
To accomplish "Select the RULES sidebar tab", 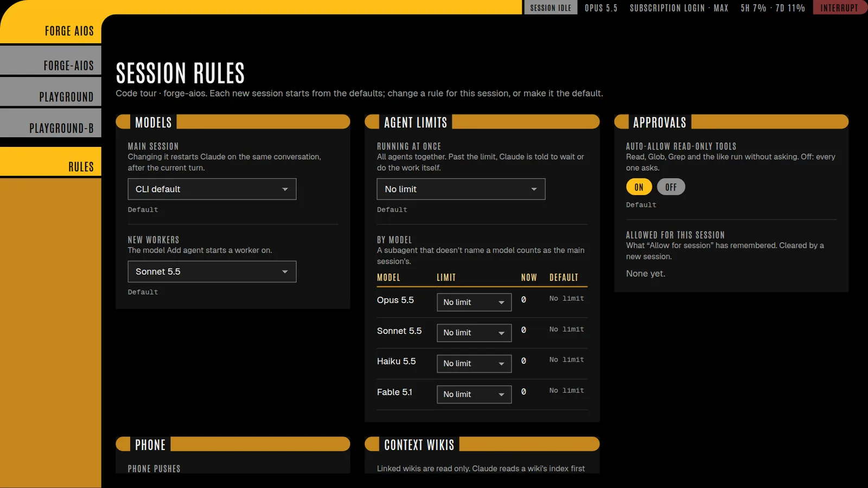I will [50, 162].
